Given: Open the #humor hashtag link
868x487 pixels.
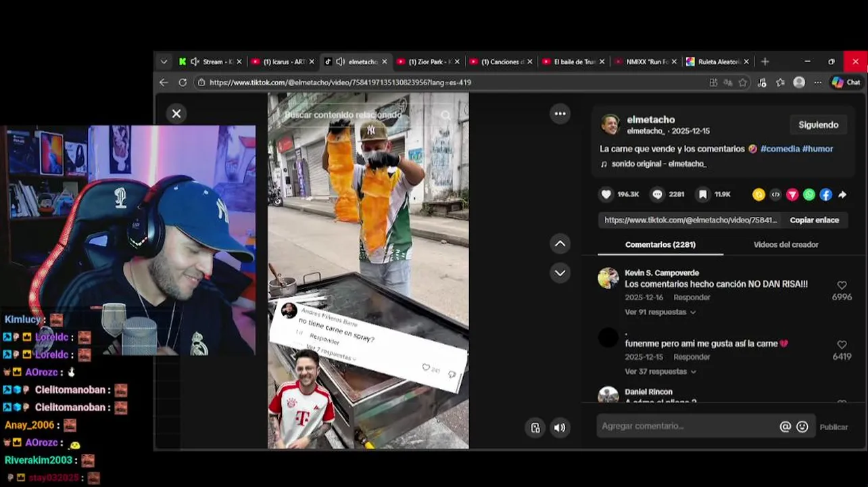Looking at the screenshot, I should pos(817,149).
